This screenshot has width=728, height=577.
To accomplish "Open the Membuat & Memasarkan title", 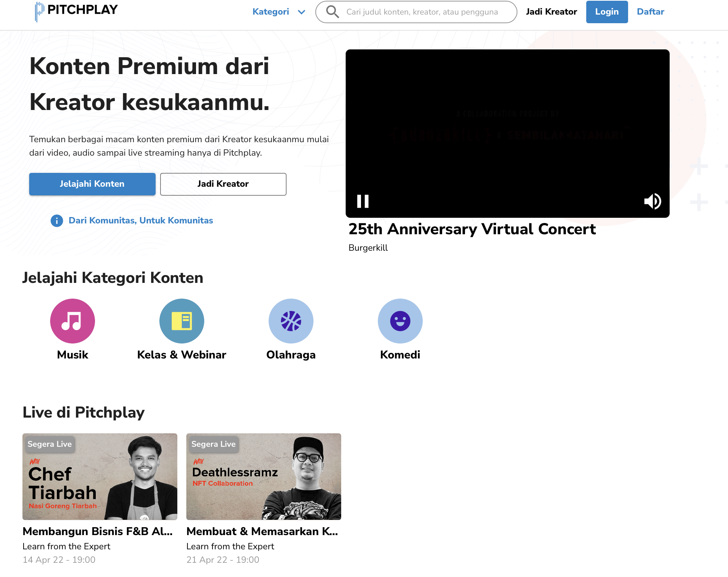I will pos(262,531).
